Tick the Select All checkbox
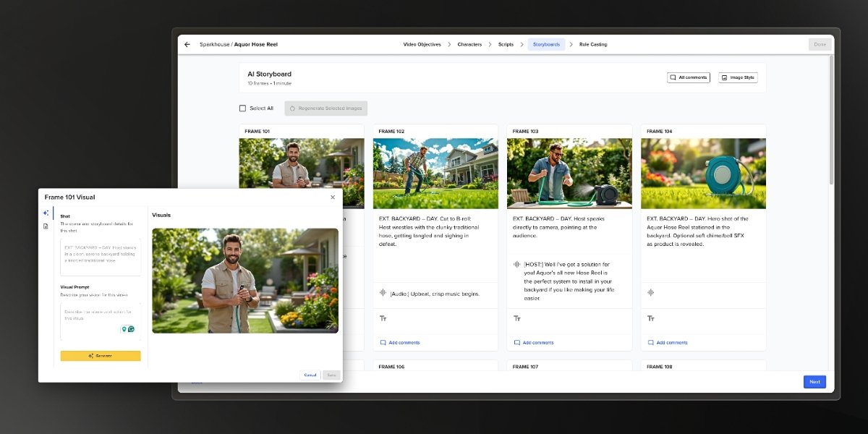Viewport: 868px width, 434px height. click(x=243, y=109)
